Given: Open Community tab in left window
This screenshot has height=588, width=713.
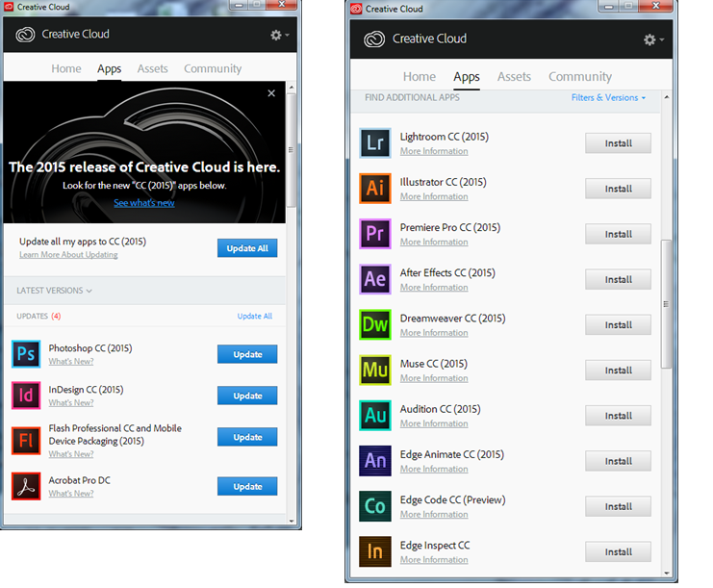Looking at the screenshot, I should coord(213,68).
